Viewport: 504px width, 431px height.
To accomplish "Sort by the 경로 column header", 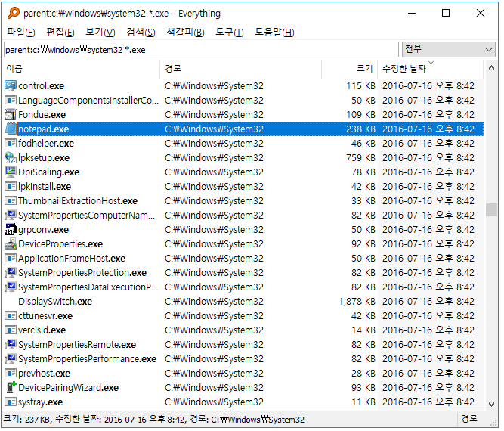I will [241, 69].
